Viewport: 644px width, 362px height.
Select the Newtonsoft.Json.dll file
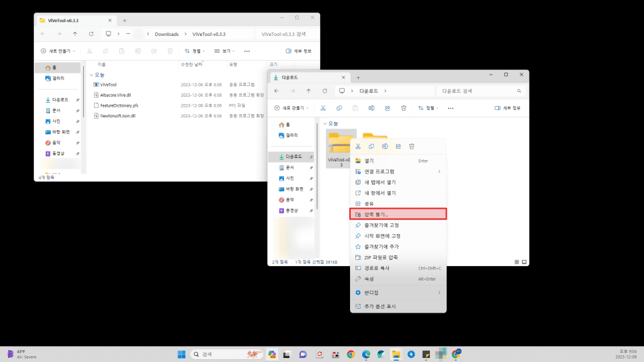click(118, 116)
